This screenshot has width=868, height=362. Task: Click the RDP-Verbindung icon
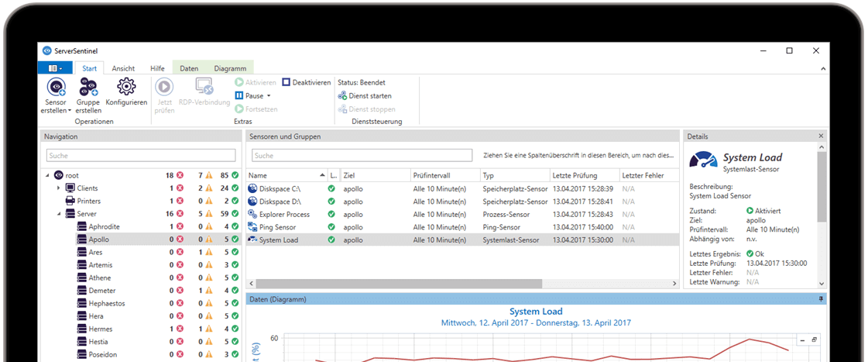coord(204,87)
